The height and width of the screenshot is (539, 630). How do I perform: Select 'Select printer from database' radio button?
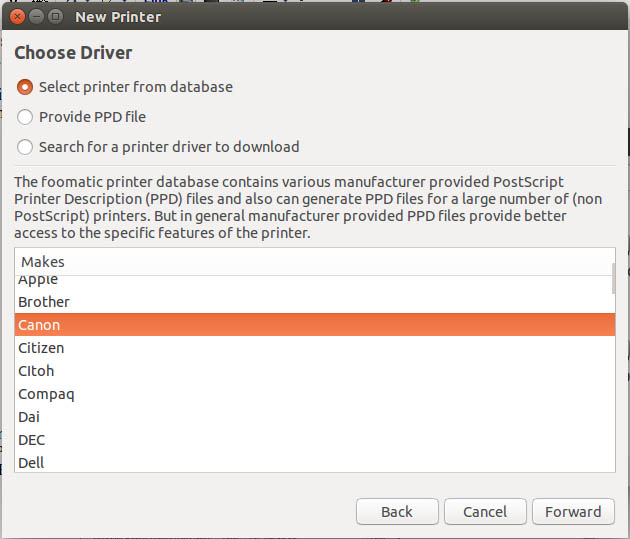point(26,87)
